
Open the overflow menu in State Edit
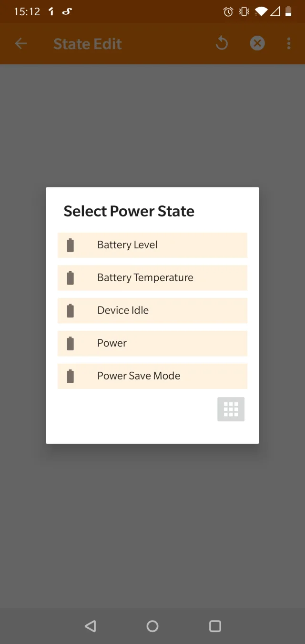(x=288, y=43)
